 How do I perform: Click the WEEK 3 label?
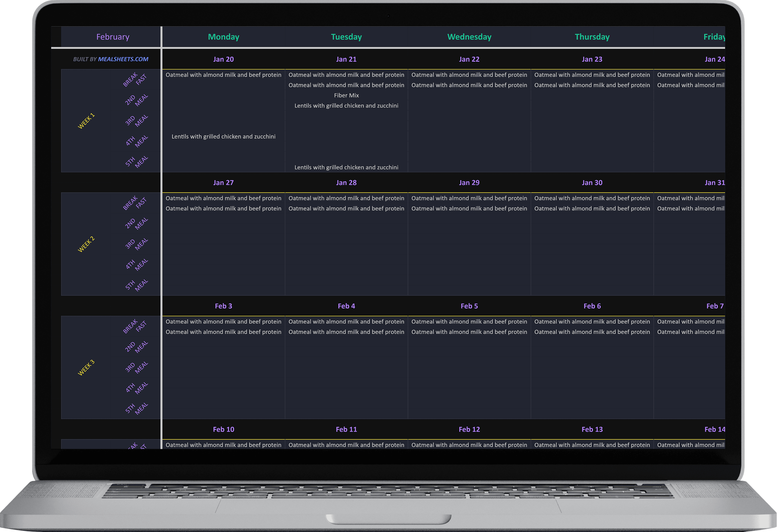click(86, 368)
